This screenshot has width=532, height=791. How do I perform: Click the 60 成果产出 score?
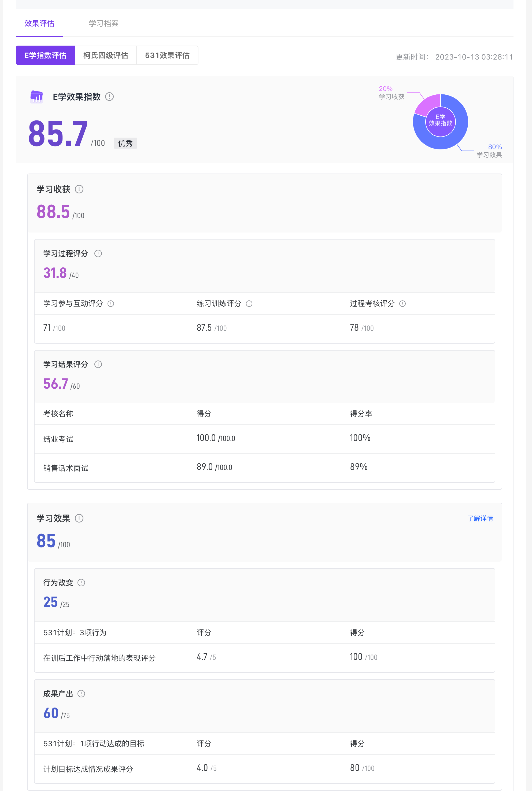point(51,713)
